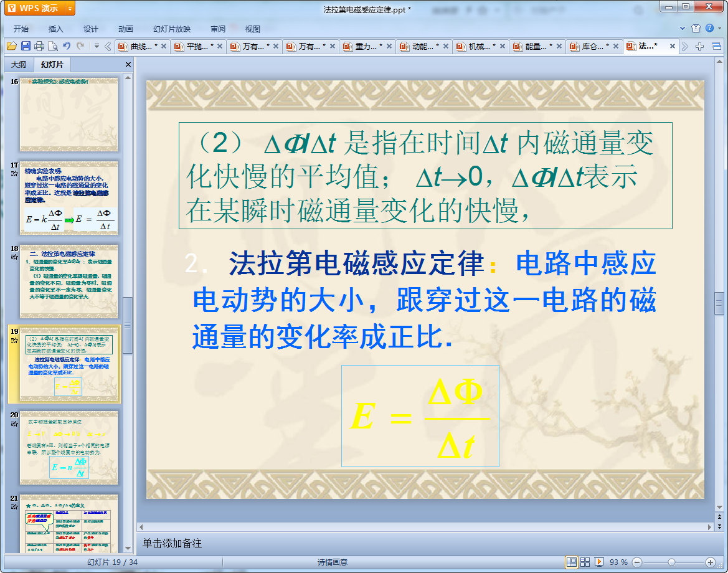Screen dimensions: 728x573
Task: Click the Print icon
Action: click(x=39, y=46)
